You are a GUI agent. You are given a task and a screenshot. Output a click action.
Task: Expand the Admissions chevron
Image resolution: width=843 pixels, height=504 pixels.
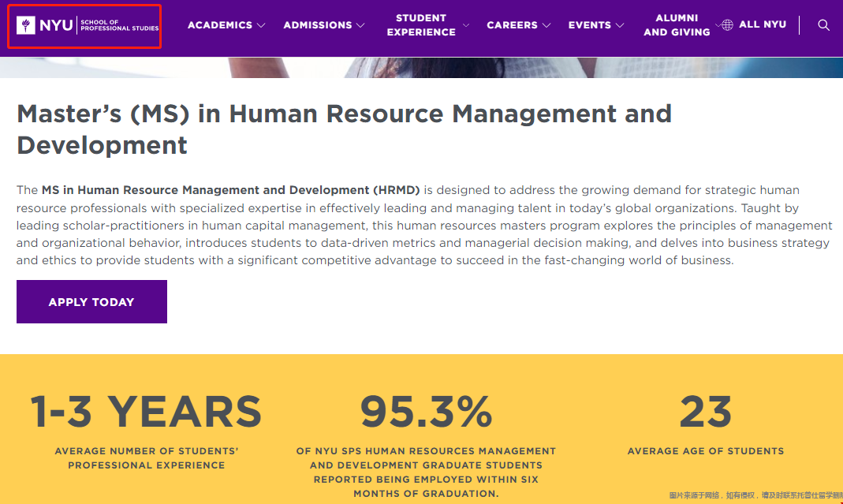pyautogui.click(x=360, y=25)
